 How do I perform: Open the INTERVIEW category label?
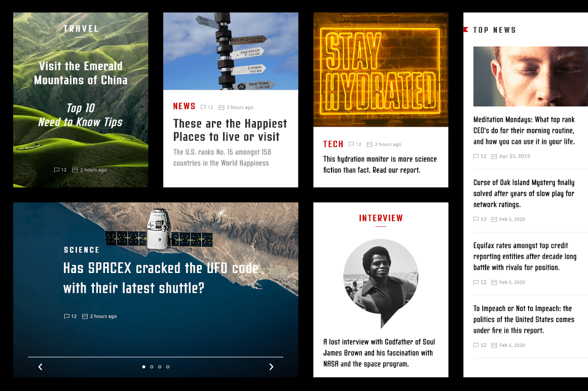tap(381, 218)
